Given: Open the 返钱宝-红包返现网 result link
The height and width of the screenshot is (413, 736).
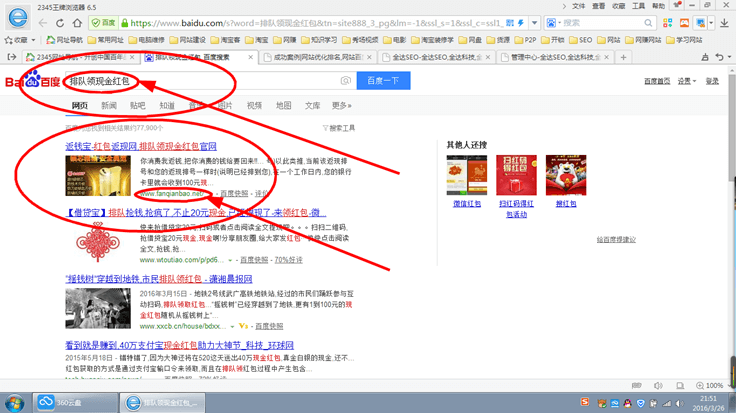Looking at the screenshot, I should click(x=141, y=146).
